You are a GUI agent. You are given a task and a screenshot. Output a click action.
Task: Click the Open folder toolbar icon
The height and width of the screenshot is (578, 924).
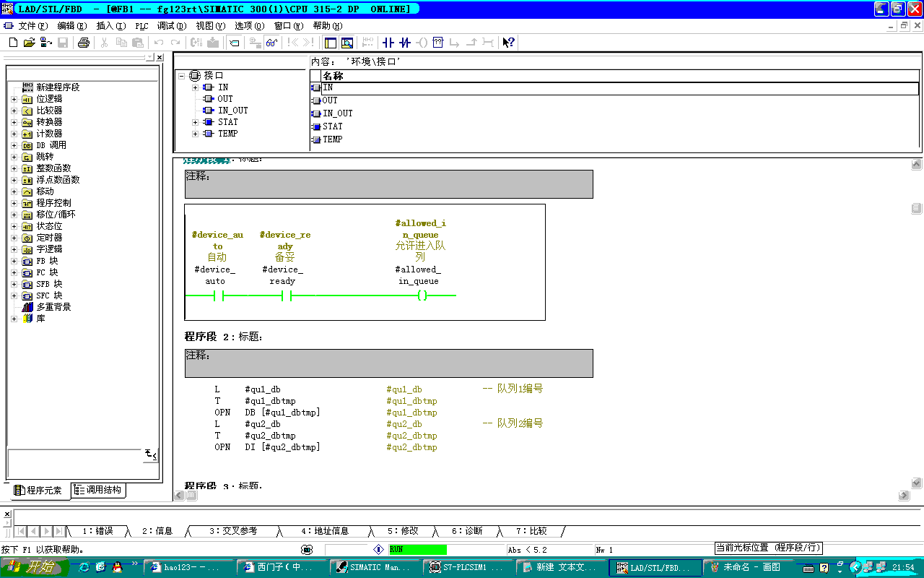pyautogui.click(x=29, y=43)
